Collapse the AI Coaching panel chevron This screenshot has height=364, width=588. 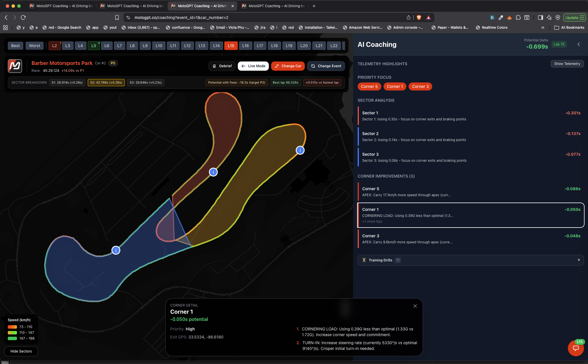coord(579,44)
